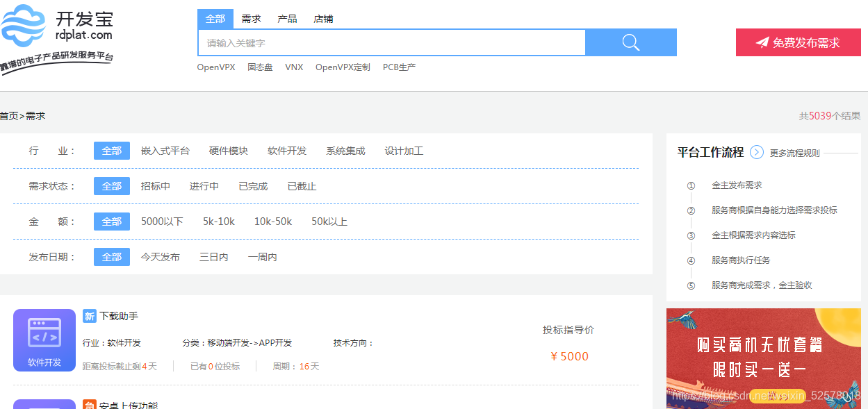
Task: Focus the 请输入关键字 search field
Action: (x=392, y=42)
